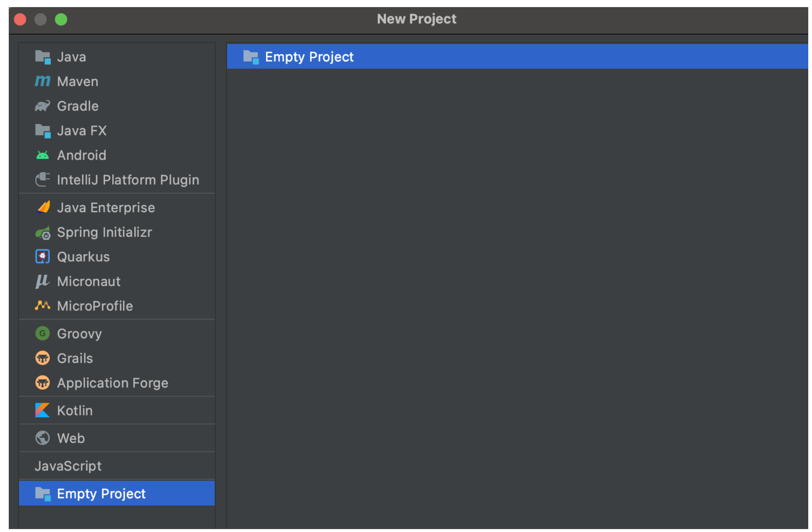Click the Micronaut mu icon
This screenshot has width=812, height=532.
click(43, 281)
